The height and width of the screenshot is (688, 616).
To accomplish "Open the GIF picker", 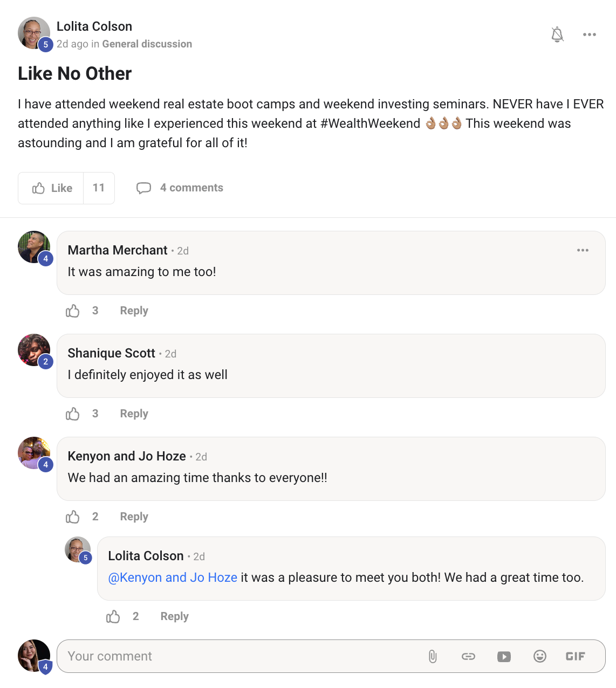I will [575, 657].
